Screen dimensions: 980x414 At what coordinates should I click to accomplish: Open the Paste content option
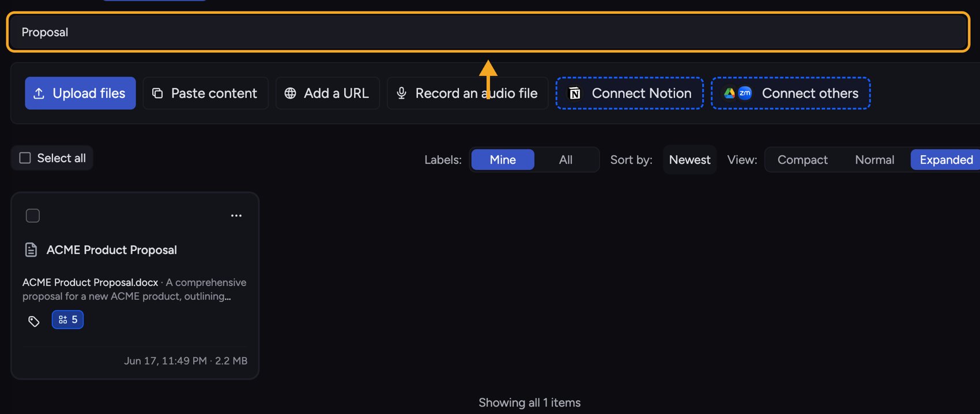click(x=205, y=93)
